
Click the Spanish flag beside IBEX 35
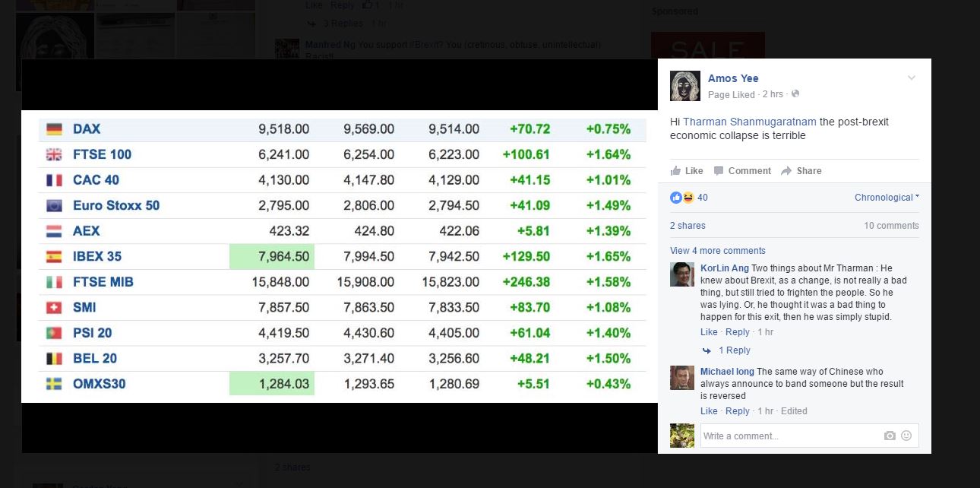click(x=54, y=257)
